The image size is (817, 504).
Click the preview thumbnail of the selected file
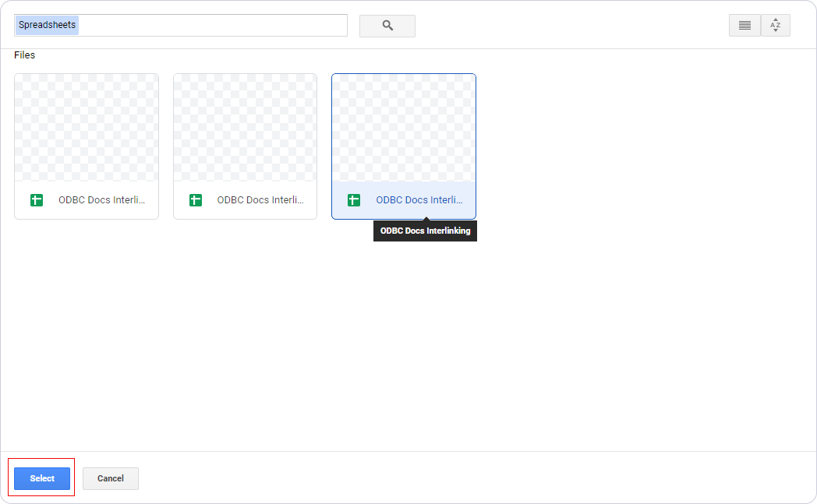(404, 129)
